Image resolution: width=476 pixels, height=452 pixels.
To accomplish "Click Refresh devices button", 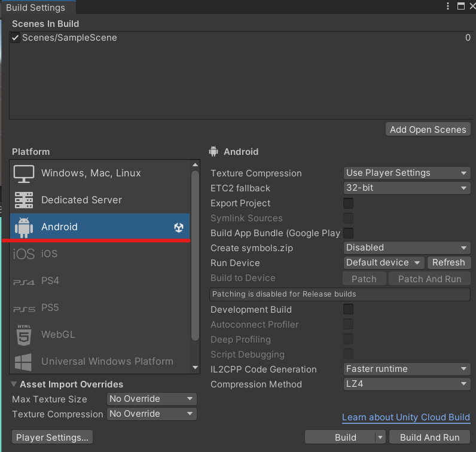I will coord(448,262).
